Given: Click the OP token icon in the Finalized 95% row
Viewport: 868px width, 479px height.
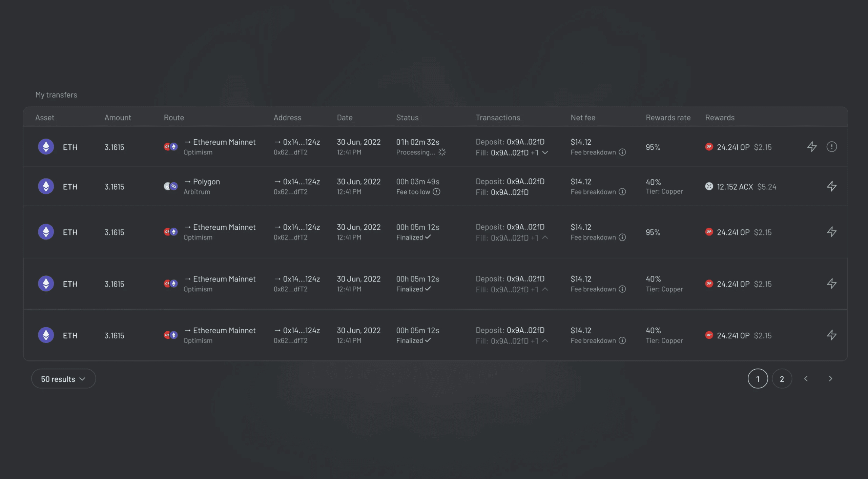Looking at the screenshot, I should pyautogui.click(x=709, y=232).
